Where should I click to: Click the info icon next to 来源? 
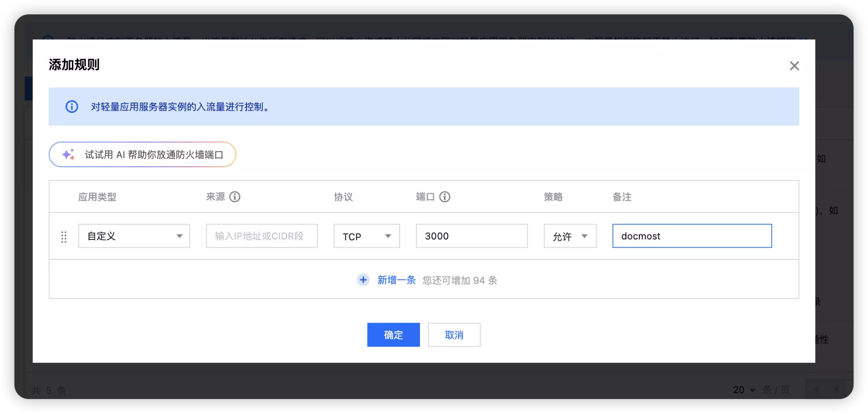[235, 197]
